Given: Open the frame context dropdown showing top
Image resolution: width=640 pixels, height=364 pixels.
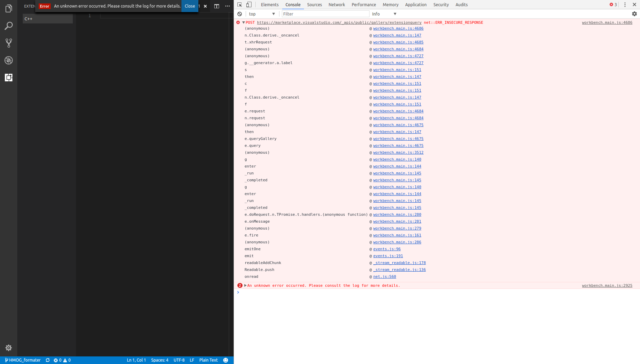Looking at the screenshot, I should (x=261, y=14).
